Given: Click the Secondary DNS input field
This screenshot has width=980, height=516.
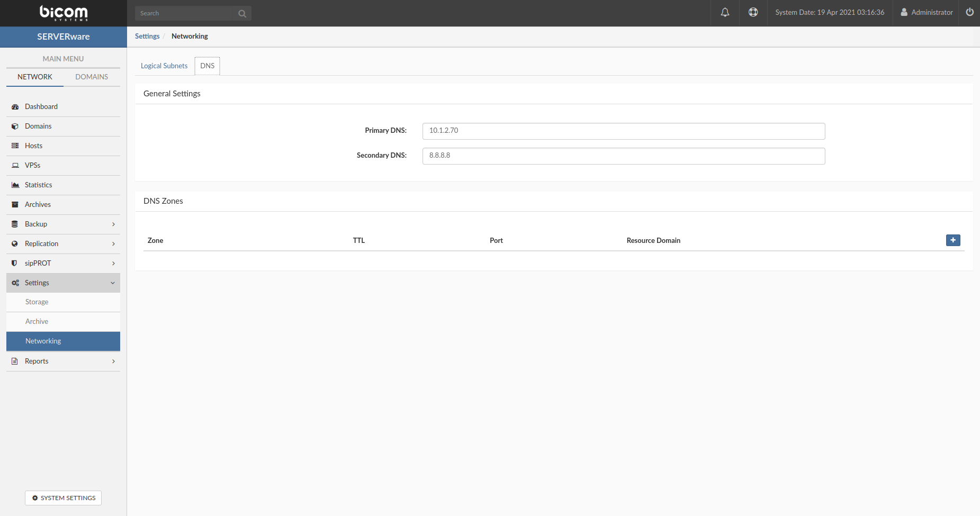Looking at the screenshot, I should click(623, 156).
